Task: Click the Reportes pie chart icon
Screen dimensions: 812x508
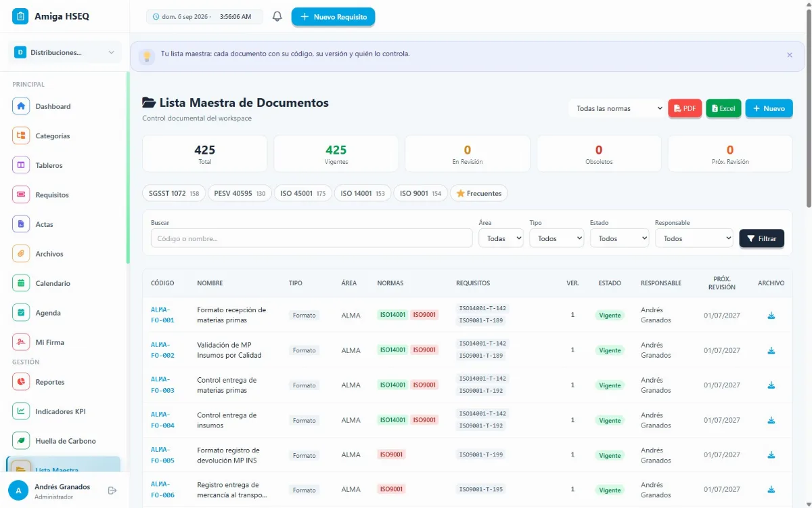Action: [21, 382]
